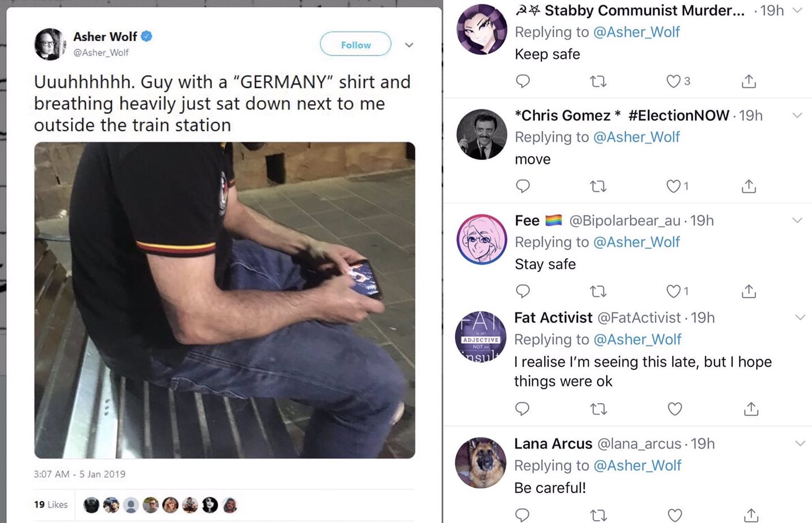Click Asher Wolf's verified badge
The image size is (812, 523).
[147, 37]
